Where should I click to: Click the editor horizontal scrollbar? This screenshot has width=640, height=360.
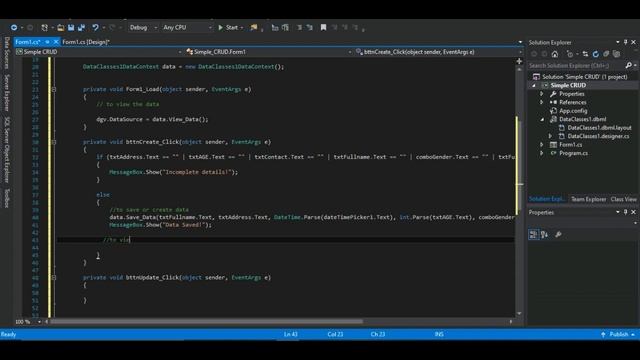pyautogui.click(x=207, y=322)
